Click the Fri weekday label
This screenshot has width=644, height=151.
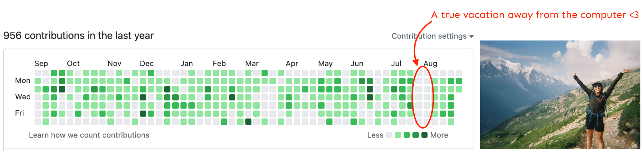click(19, 113)
